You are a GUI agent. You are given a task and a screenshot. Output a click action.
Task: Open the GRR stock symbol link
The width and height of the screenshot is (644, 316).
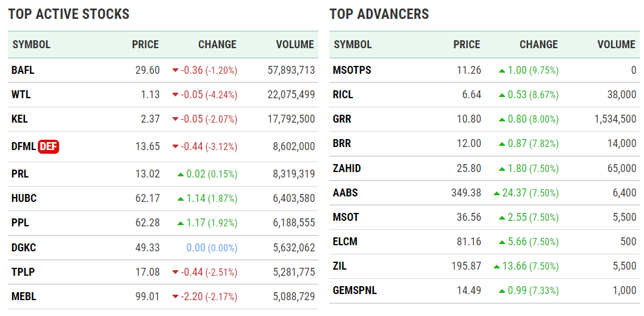point(342,119)
